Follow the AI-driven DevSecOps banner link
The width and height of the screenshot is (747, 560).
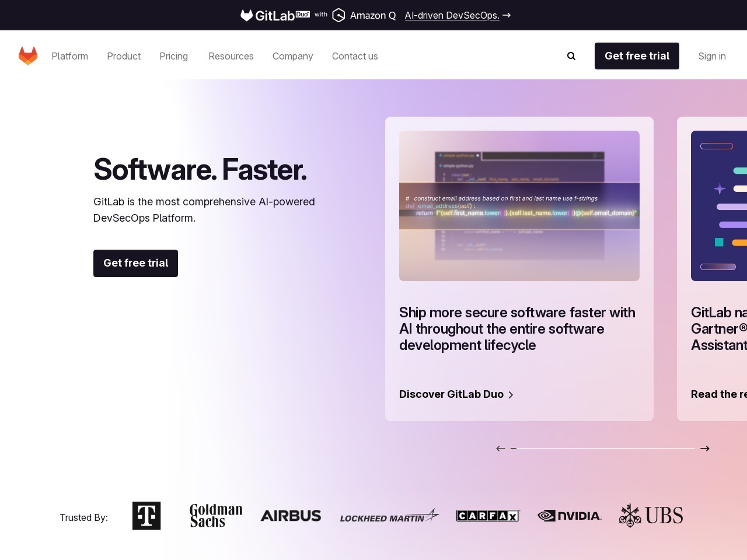tap(452, 15)
